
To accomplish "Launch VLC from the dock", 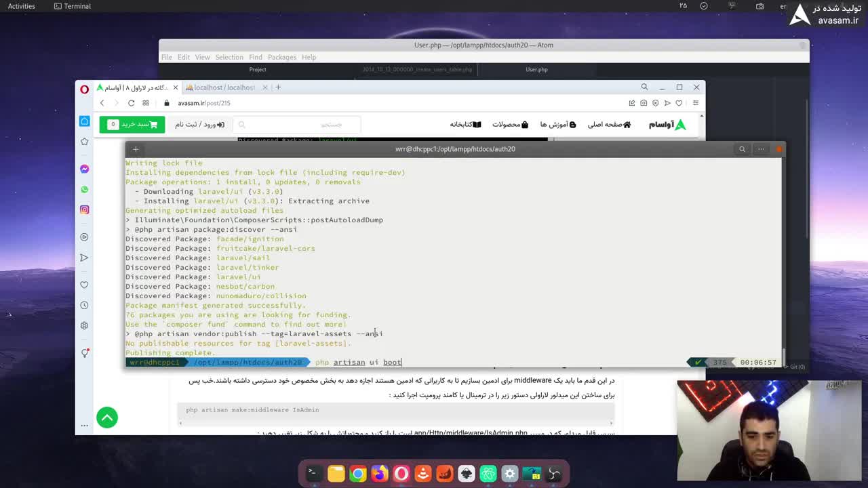I will [422, 473].
